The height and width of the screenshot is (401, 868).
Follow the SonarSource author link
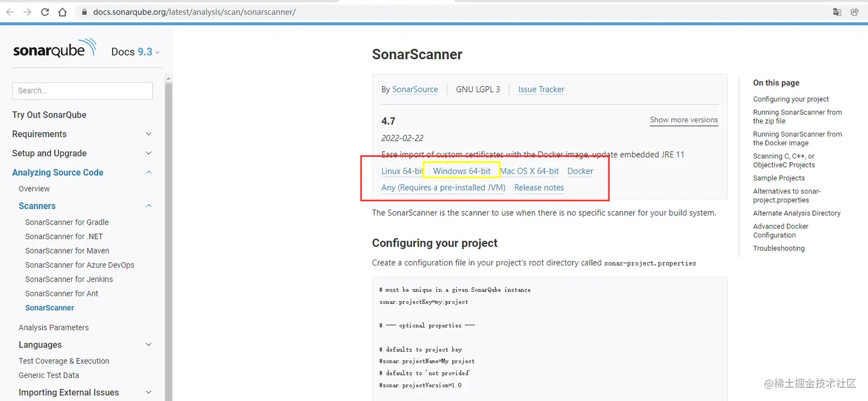coord(415,90)
